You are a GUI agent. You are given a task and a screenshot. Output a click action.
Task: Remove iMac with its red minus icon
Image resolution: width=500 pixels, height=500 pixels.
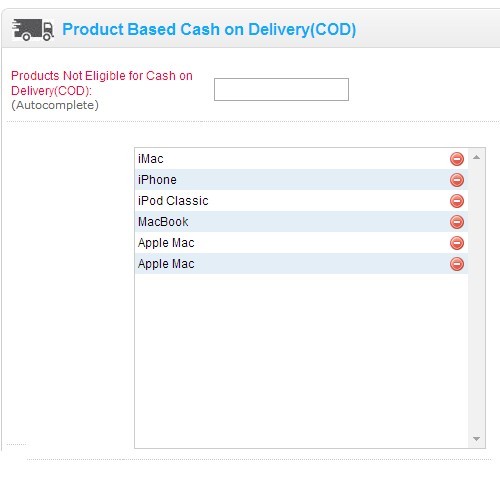click(x=457, y=159)
